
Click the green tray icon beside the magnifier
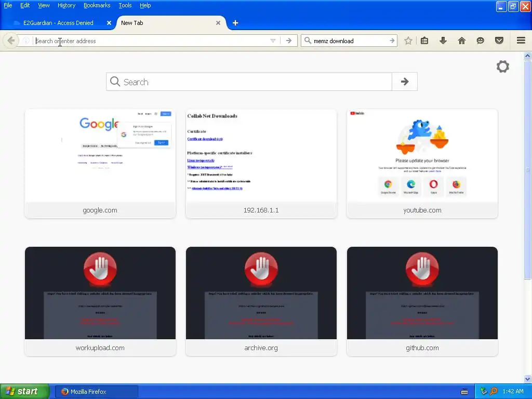coord(484,392)
